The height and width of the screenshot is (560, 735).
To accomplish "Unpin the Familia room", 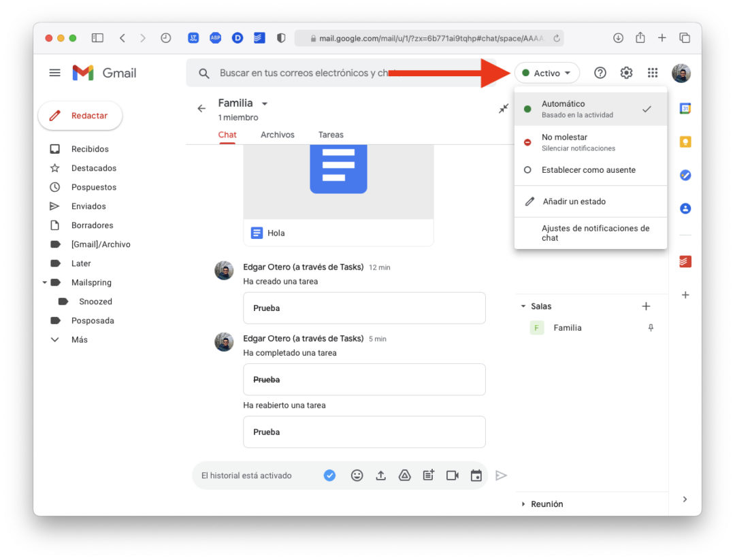I will click(650, 327).
